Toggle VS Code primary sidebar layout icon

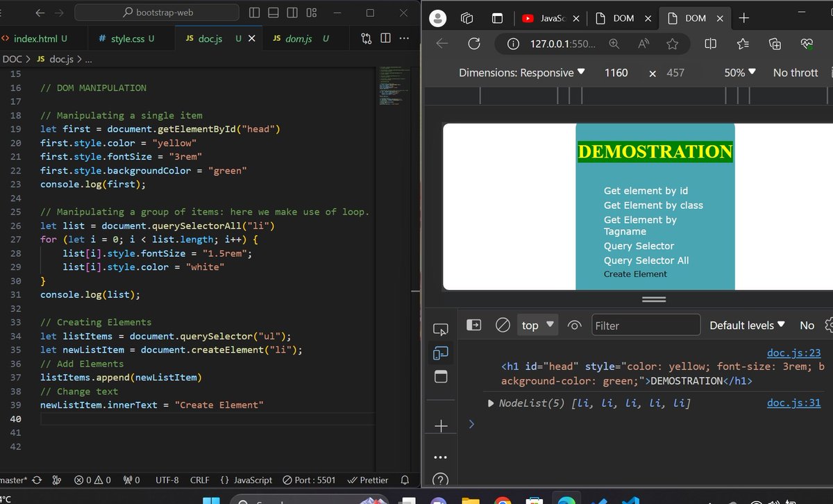tap(254, 12)
